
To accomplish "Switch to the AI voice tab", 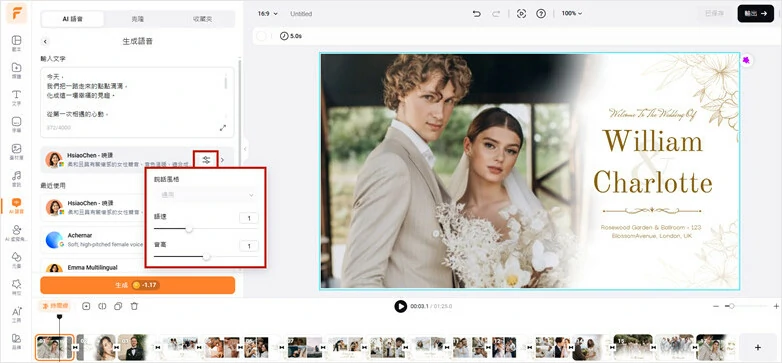I will click(x=73, y=19).
